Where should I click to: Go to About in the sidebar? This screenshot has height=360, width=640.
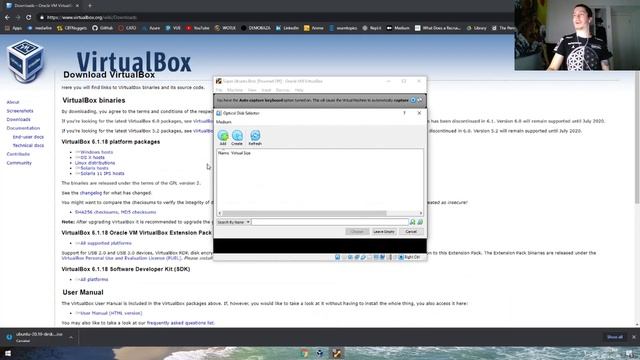13,102
